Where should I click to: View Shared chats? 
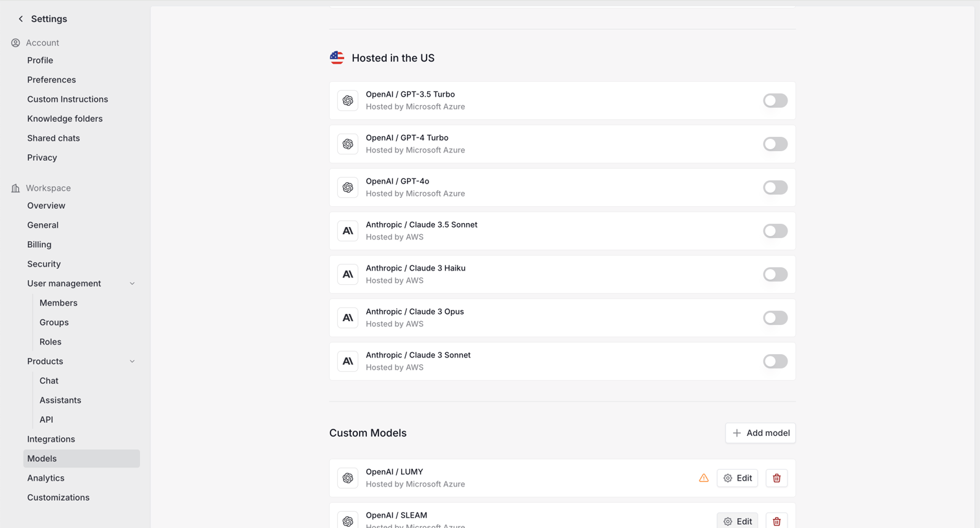click(x=53, y=138)
